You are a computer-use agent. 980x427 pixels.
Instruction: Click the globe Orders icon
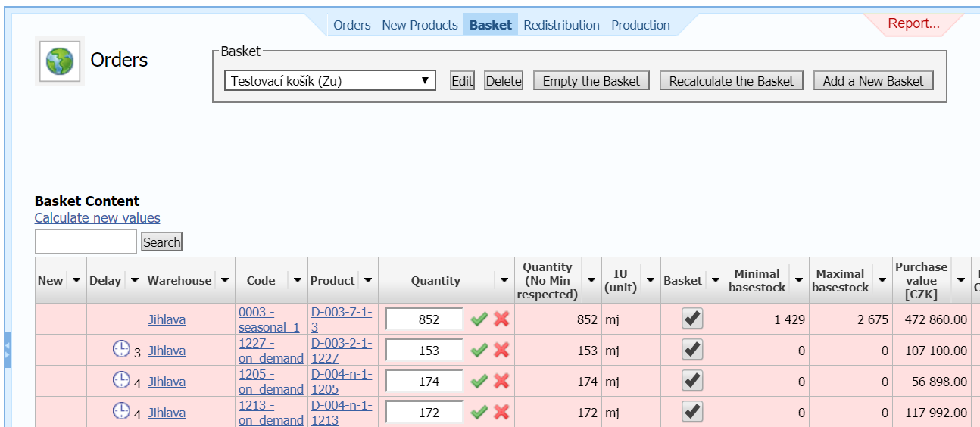tap(60, 61)
